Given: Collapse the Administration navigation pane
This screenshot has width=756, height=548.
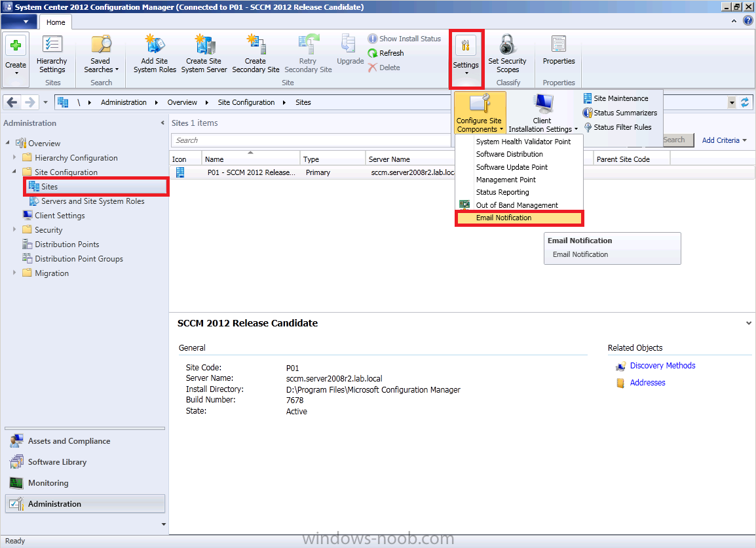Looking at the screenshot, I should coord(162,123).
